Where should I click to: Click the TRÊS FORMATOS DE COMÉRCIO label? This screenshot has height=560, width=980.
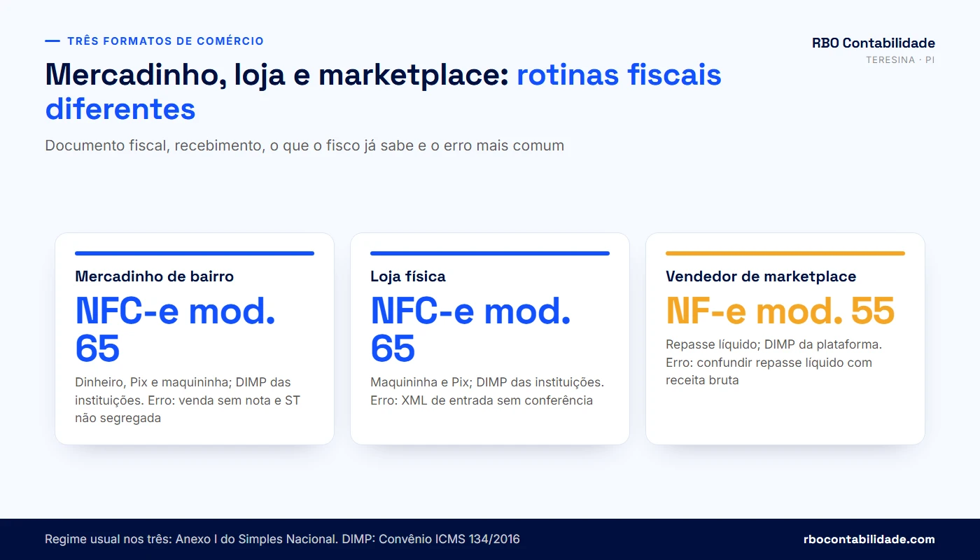[x=166, y=41]
